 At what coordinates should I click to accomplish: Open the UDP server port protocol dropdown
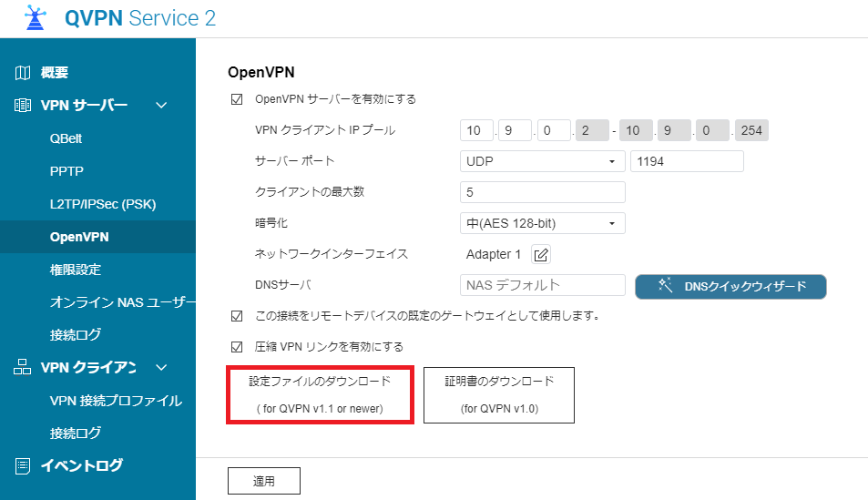point(543,162)
